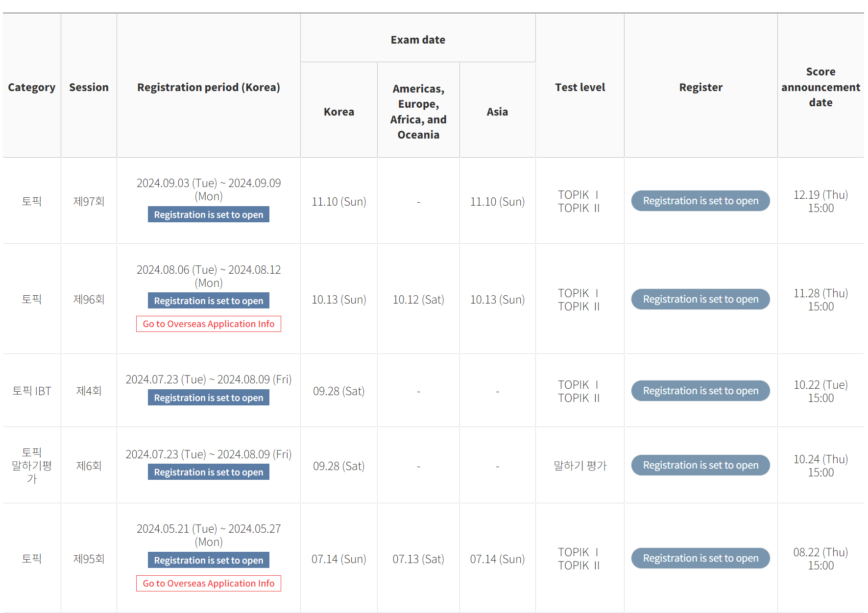Select the Session column header

click(89, 87)
